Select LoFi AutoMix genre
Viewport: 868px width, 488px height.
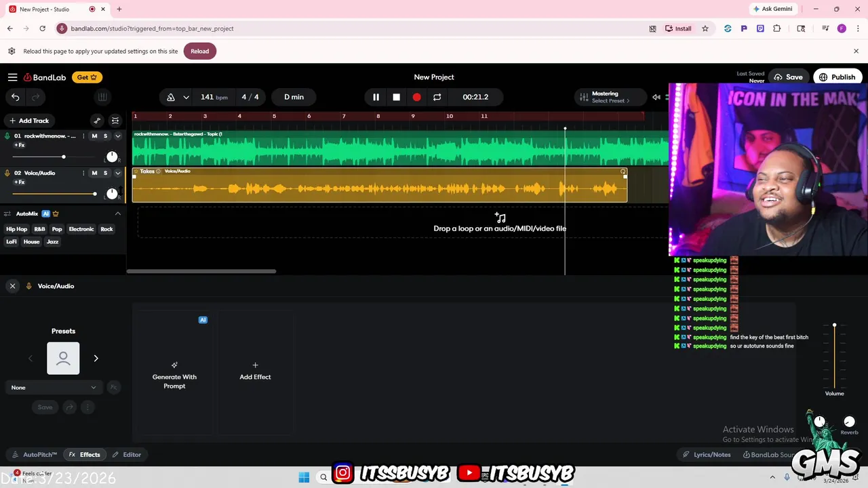(x=12, y=242)
